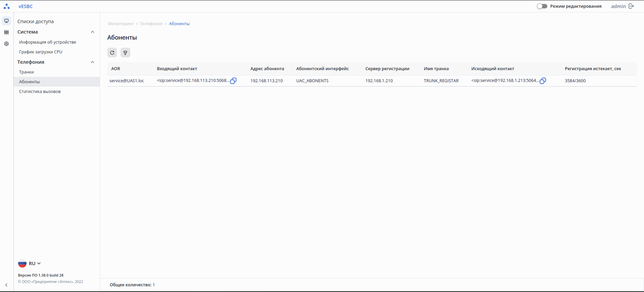Open the monitoring display icon in left rail
Screen dimensions: 644x292
(6, 21)
